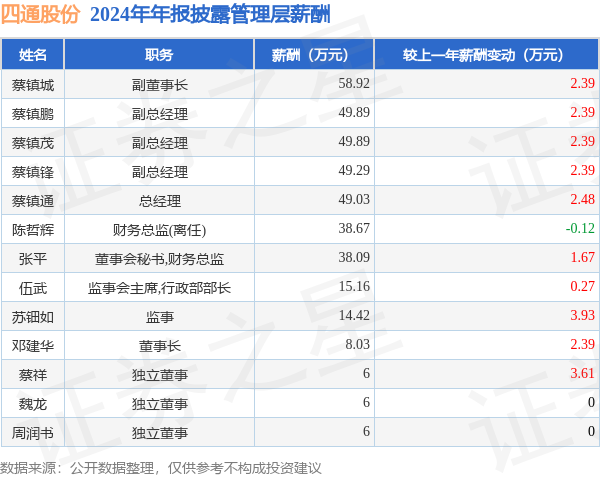Click salary 49.89 in 蔡镇鹏's row
This screenshot has width=600, height=477.
tap(354, 112)
